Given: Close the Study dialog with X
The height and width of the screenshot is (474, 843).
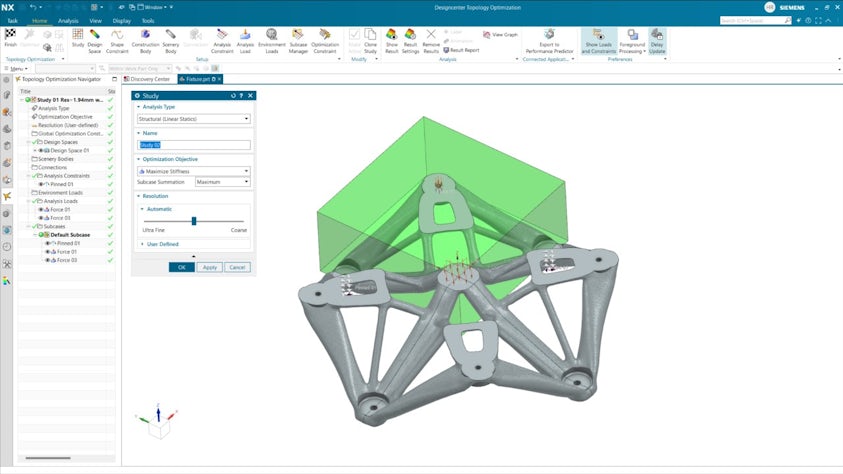Looking at the screenshot, I should tap(250, 96).
